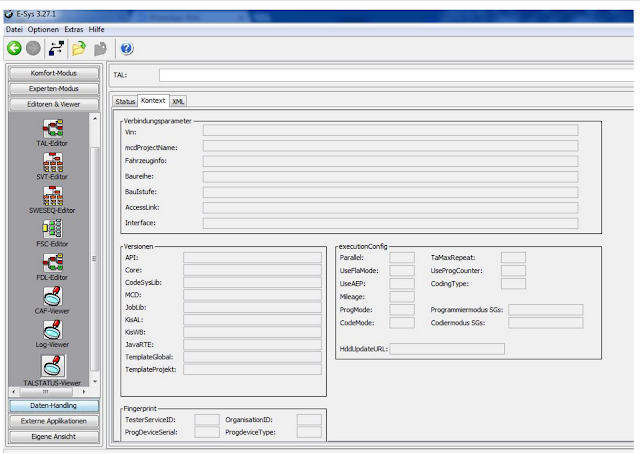Open the Extras menu
Screen dimensions: 640x454
pyautogui.click(x=74, y=29)
